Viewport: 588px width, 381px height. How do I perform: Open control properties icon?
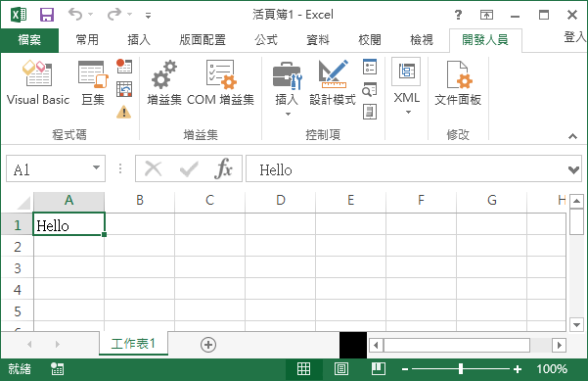[x=370, y=67]
